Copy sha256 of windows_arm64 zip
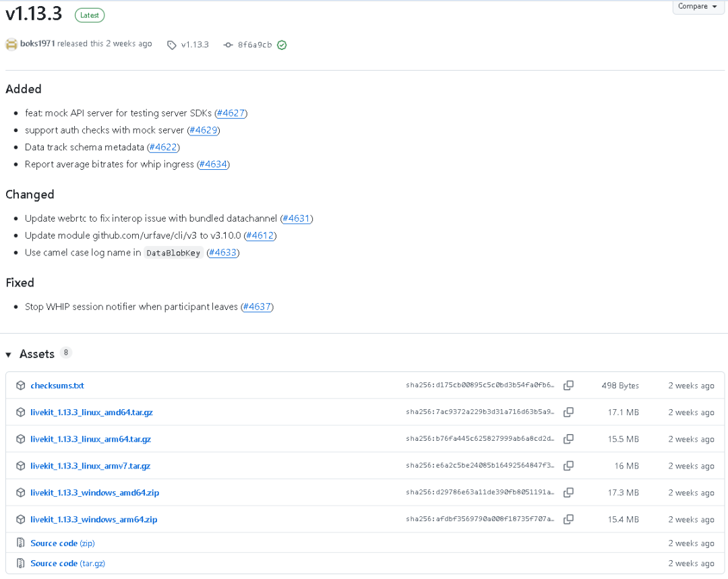 pyautogui.click(x=568, y=519)
